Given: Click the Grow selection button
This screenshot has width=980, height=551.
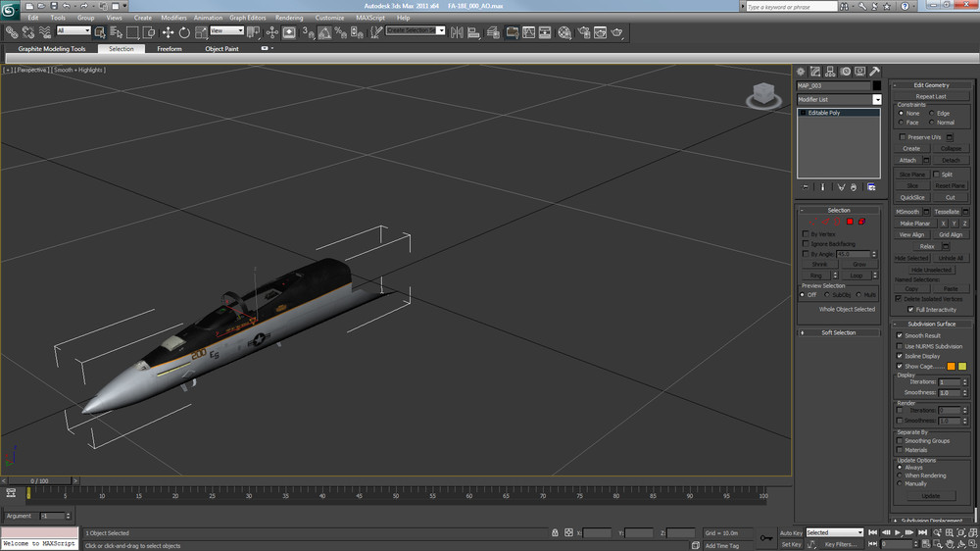Looking at the screenshot, I should click(x=858, y=265).
